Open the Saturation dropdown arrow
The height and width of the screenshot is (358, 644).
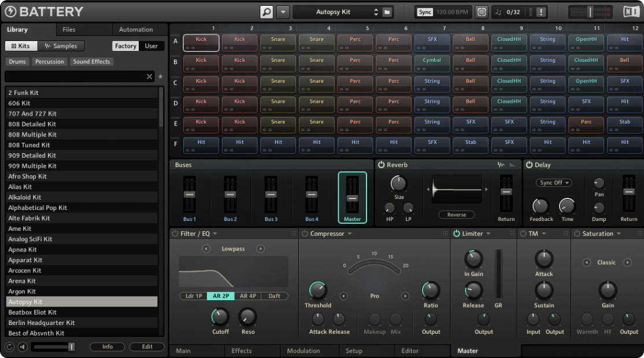619,234
